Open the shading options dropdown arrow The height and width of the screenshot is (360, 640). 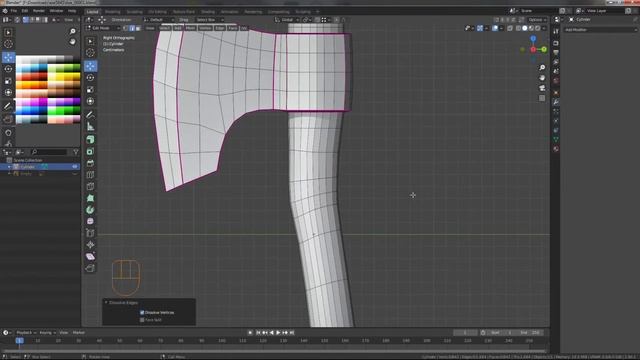click(x=544, y=28)
